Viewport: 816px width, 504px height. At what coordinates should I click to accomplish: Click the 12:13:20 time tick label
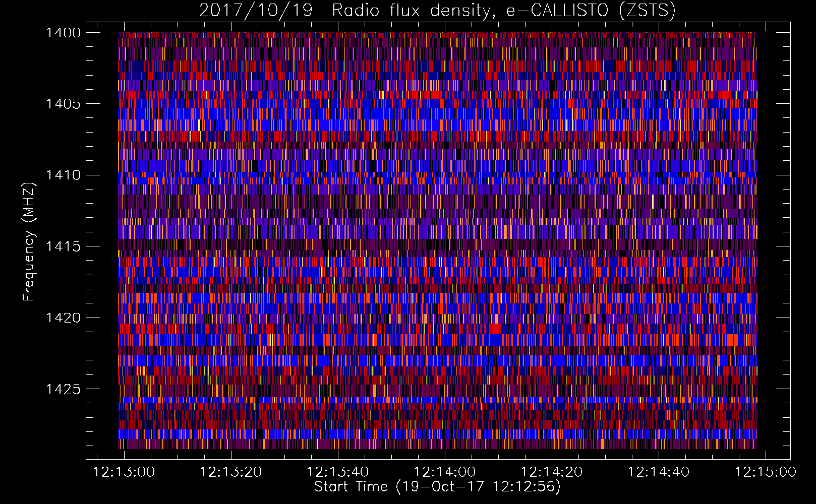[x=231, y=472]
